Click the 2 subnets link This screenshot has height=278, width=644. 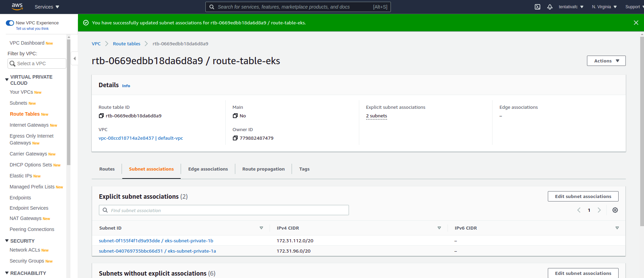(x=376, y=116)
